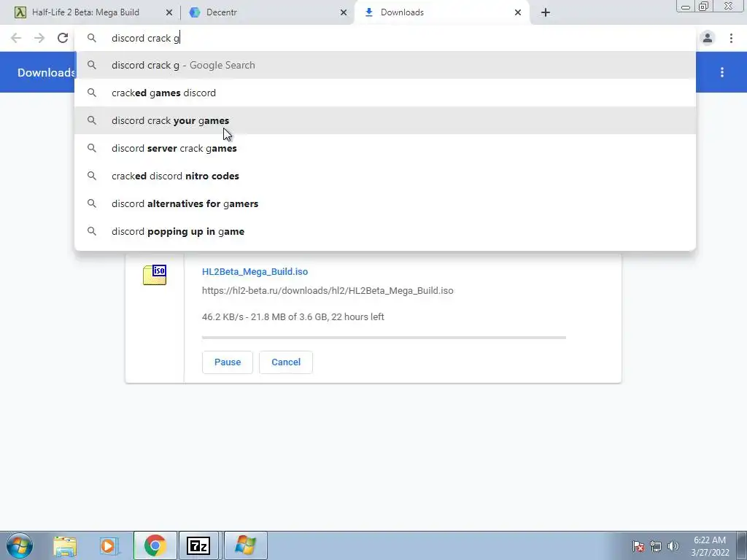The height and width of the screenshot is (560, 747).
Task: Launch Windows Media Player from taskbar
Action: click(x=109, y=545)
